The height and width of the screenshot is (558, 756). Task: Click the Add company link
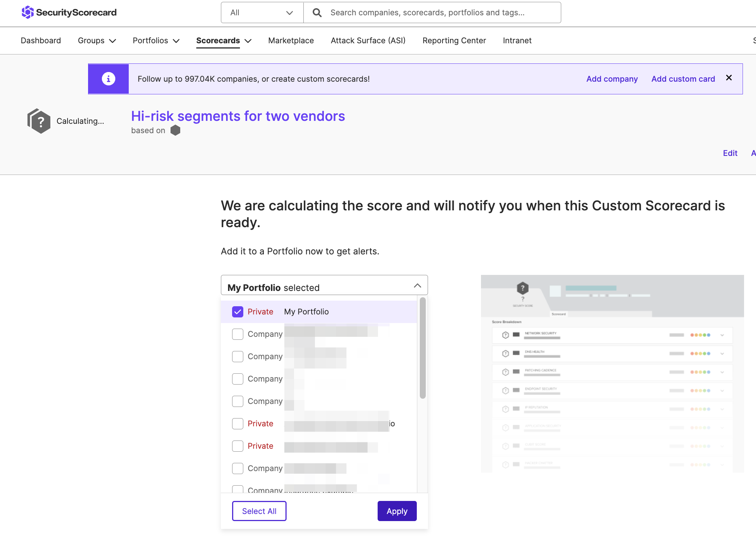(612, 79)
